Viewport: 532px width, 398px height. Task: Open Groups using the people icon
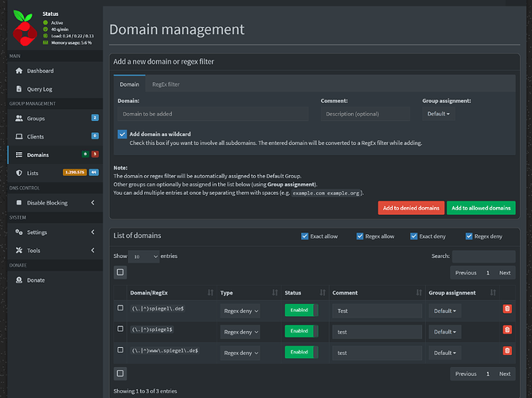tap(20, 118)
